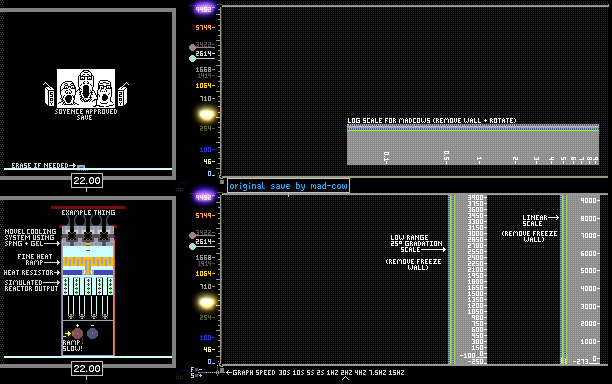Select the 1HZ graph speed option
The height and width of the screenshot is (384, 612).
332,373
